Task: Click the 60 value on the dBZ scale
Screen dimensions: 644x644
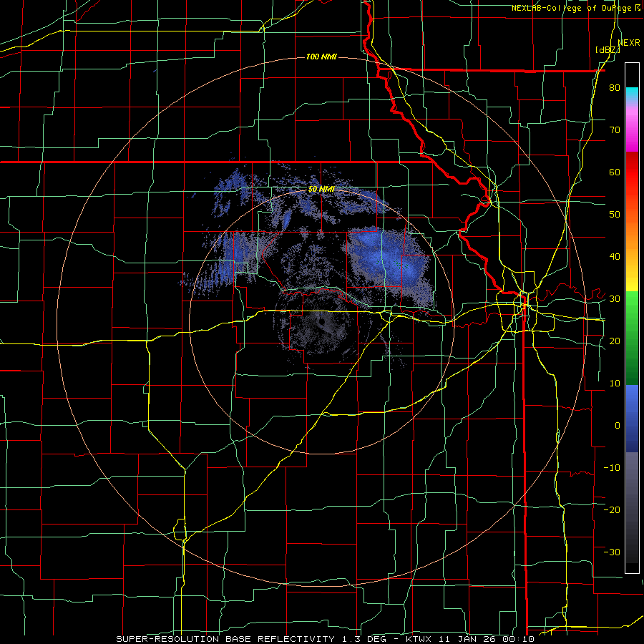Action: [x=615, y=172]
